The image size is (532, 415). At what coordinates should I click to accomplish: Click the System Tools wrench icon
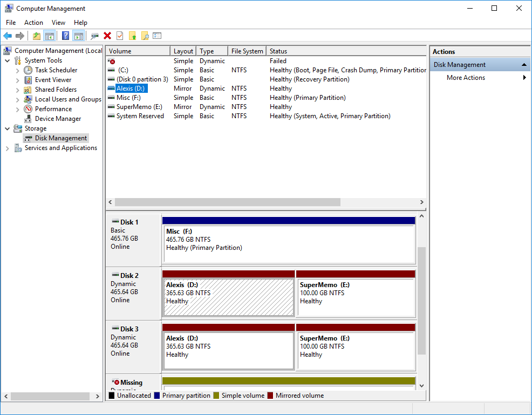click(18, 61)
